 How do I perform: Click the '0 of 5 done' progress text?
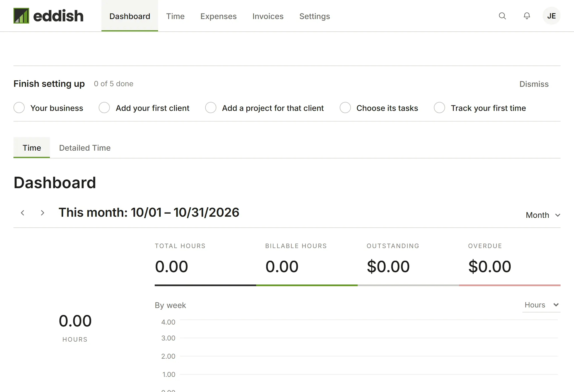coord(114,84)
